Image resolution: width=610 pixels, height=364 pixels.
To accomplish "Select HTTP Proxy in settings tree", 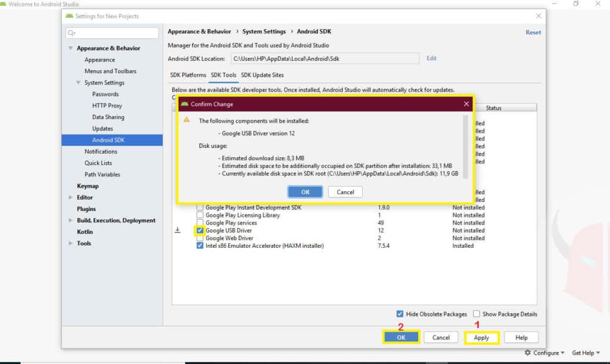I will point(107,106).
